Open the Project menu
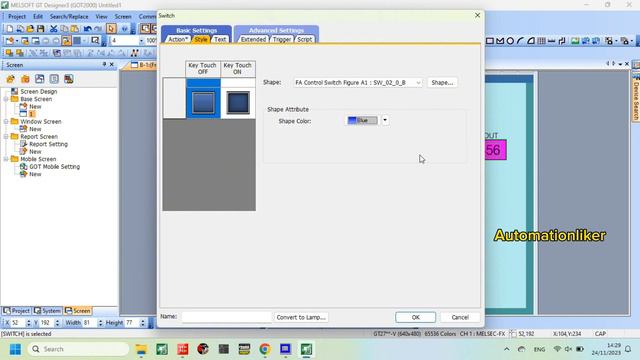Screen dimensions: 640x360 (17, 17)
